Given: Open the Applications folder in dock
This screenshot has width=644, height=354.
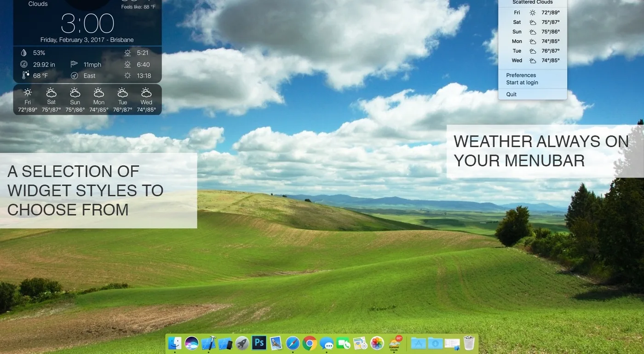Looking at the screenshot, I should [418, 343].
